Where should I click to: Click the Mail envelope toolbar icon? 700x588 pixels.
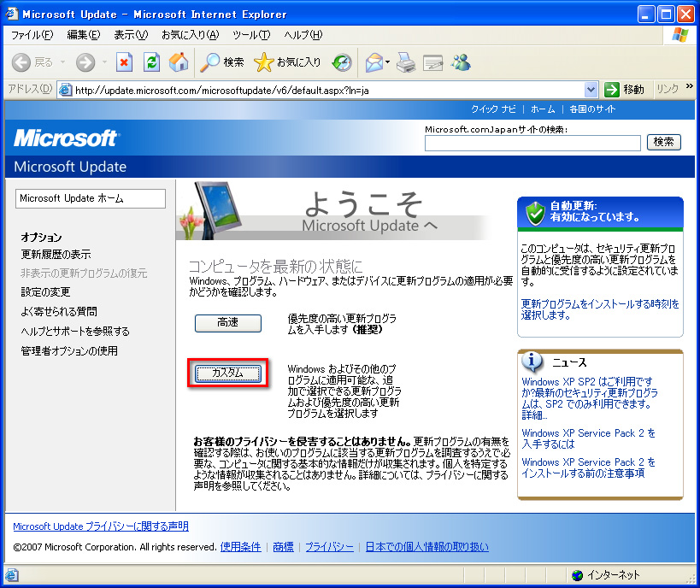[x=374, y=62]
